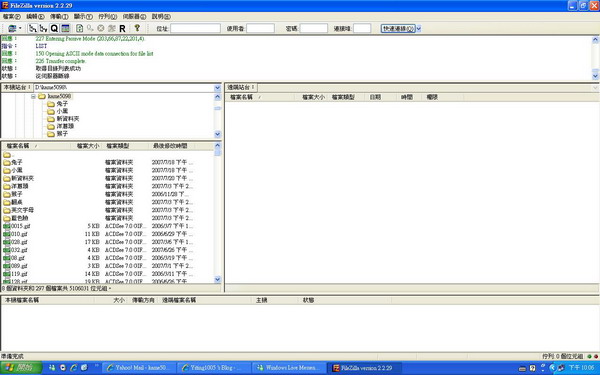Viewport: 600px width, 375px height.
Task: Sort local list by 最後修改時間 column
Action: pos(171,146)
